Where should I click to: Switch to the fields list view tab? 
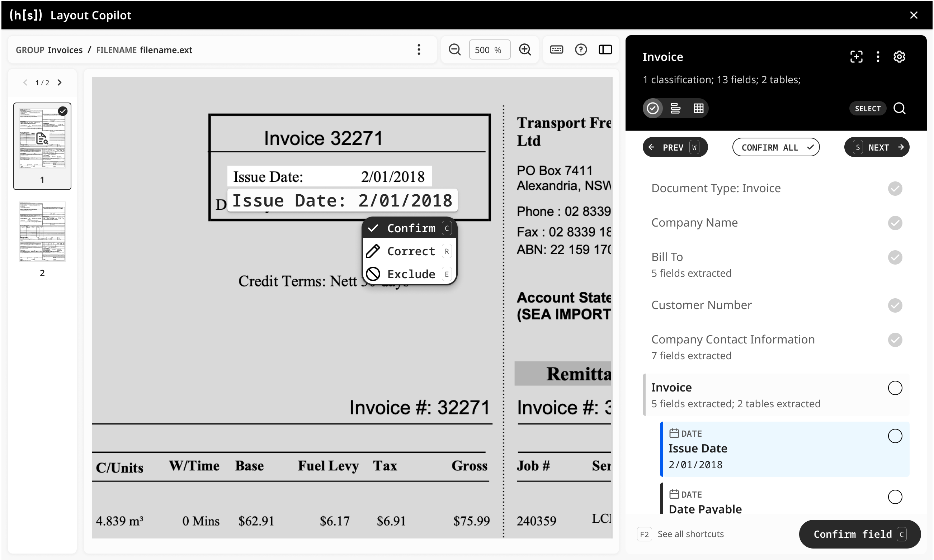pyautogui.click(x=675, y=108)
